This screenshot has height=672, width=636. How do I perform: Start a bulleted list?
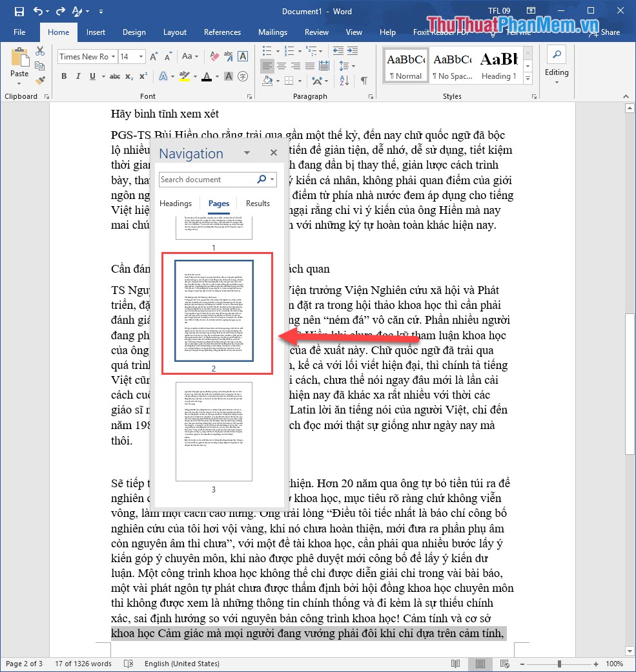(267, 51)
